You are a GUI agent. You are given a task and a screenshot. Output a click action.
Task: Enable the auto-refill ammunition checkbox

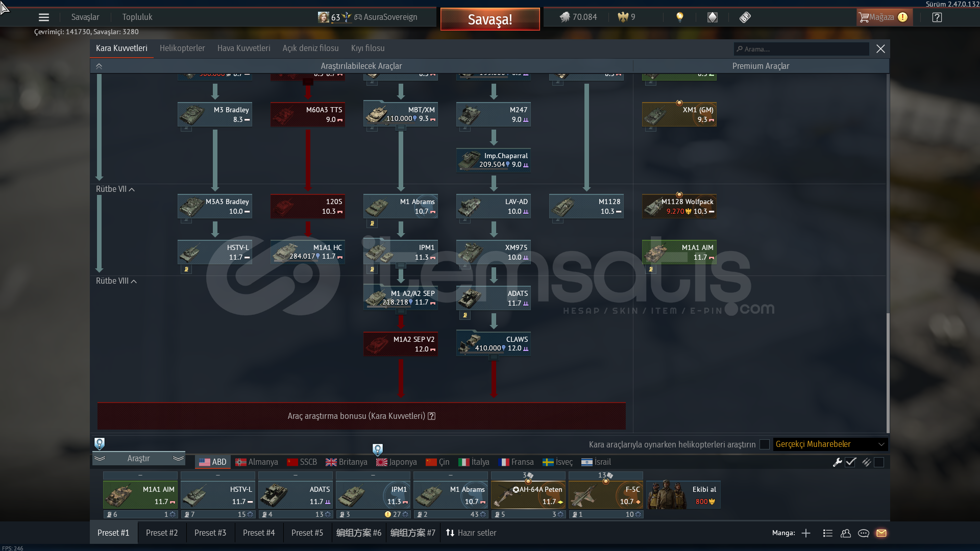click(x=878, y=462)
